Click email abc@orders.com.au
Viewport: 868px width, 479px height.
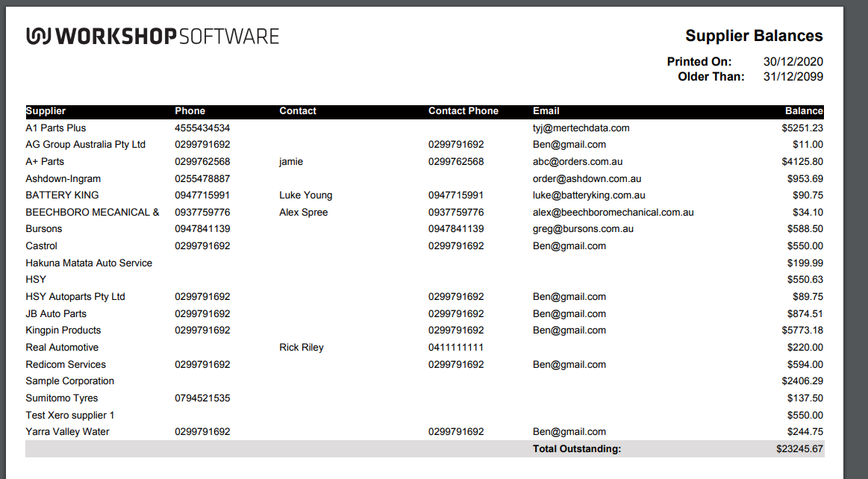pos(578,161)
